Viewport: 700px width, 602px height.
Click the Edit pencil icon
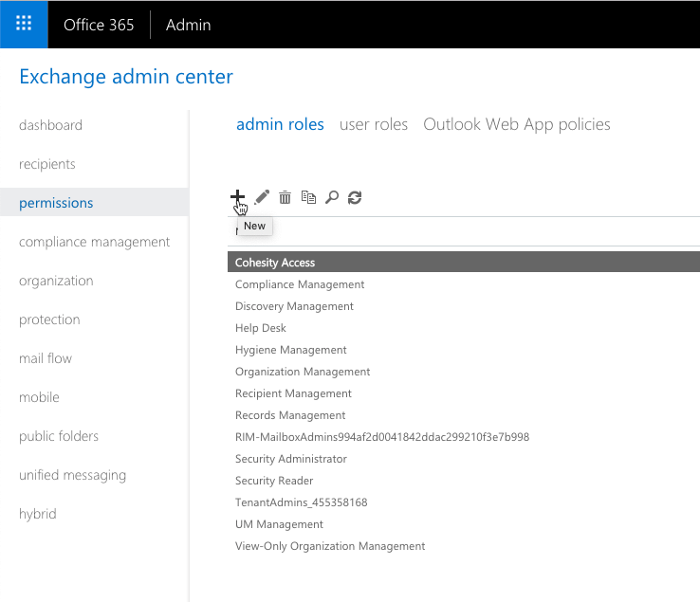click(262, 197)
